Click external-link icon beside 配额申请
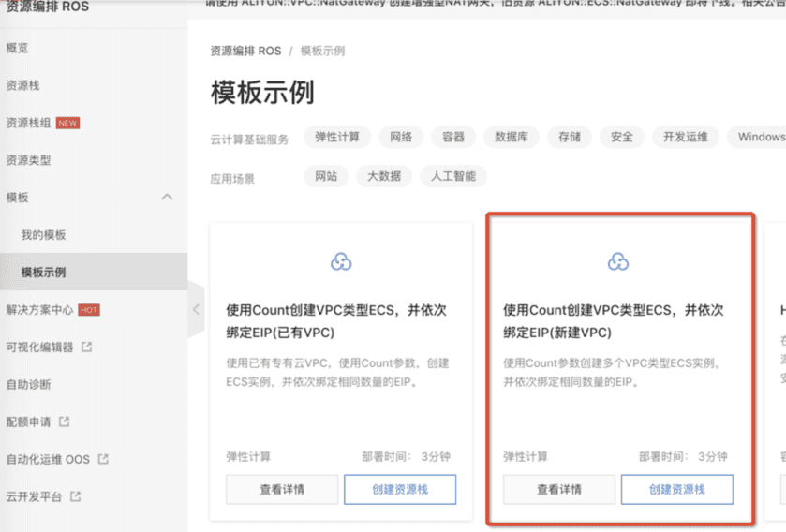 point(64,421)
